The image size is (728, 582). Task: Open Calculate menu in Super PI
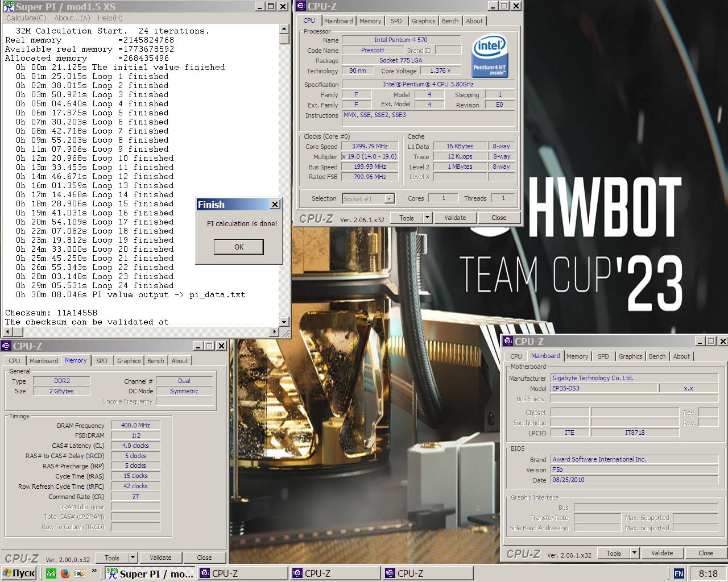(x=26, y=18)
